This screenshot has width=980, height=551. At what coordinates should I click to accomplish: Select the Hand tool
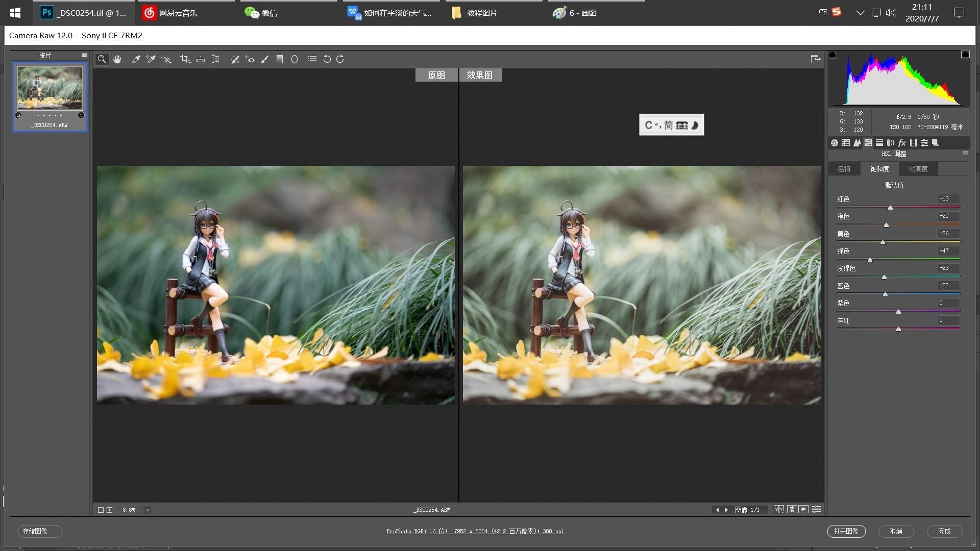coord(117,59)
